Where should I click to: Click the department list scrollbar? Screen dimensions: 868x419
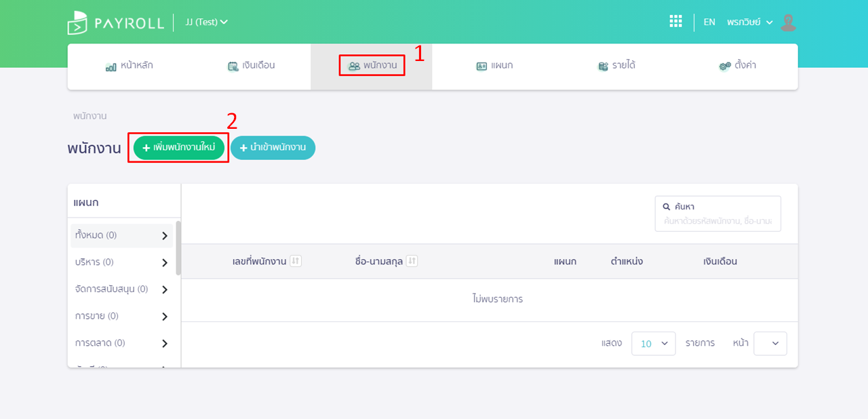[178, 247]
